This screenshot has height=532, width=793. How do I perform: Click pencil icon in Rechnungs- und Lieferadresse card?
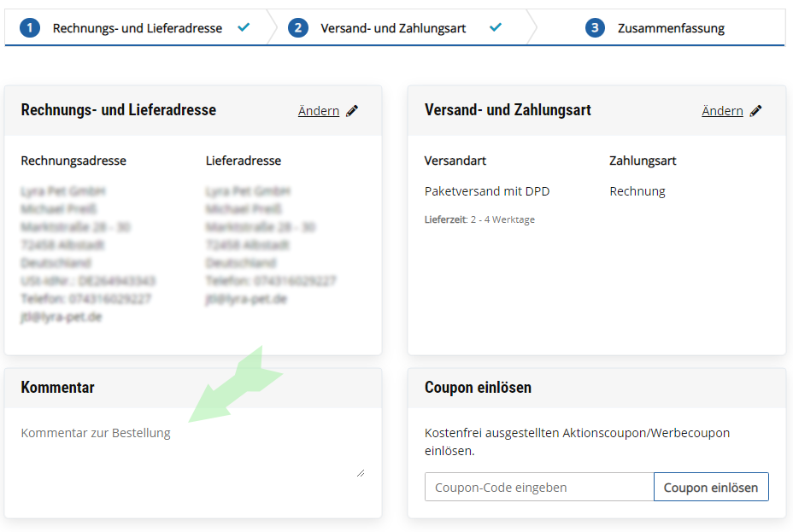tap(352, 111)
